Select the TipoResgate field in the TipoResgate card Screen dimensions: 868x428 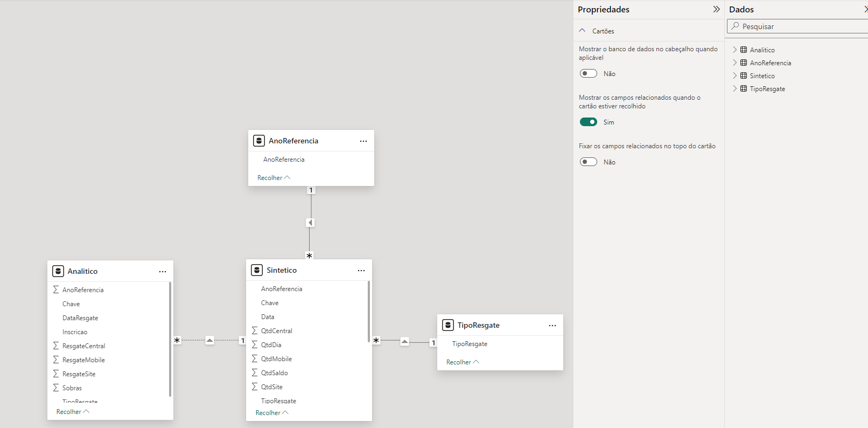[470, 344]
